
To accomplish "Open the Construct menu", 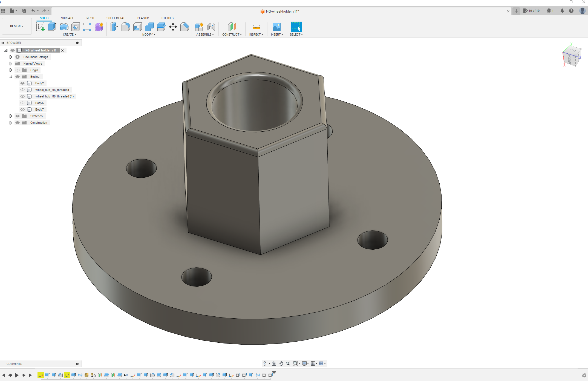I will (232, 34).
